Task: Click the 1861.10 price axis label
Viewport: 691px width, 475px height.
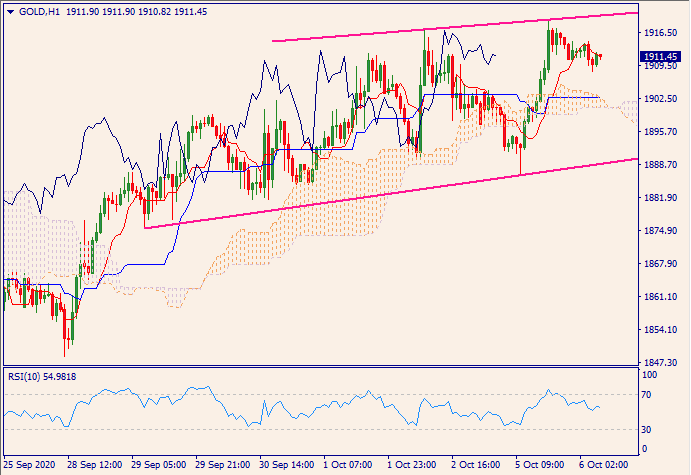Action: [661, 297]
